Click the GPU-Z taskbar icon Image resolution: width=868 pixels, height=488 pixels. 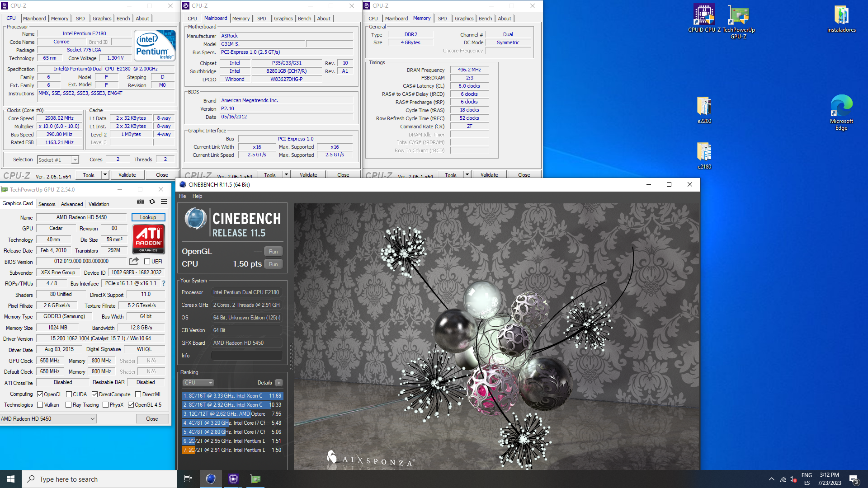(255, 479)
